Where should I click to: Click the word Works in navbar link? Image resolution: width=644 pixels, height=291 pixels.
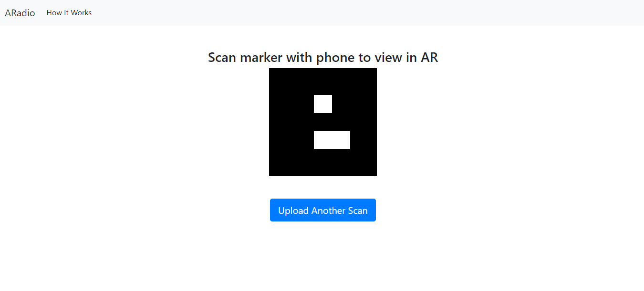(81, 13)
